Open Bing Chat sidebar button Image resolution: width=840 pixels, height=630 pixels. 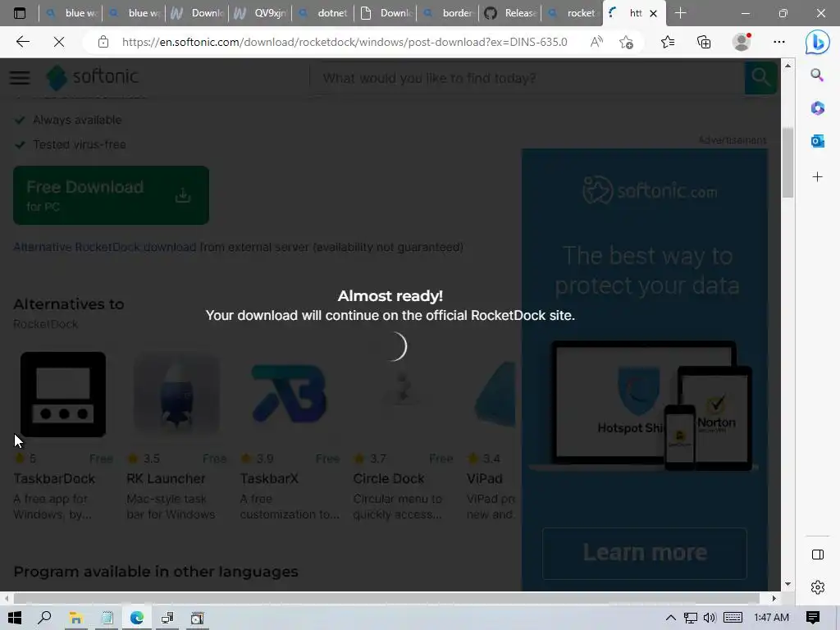818,43
